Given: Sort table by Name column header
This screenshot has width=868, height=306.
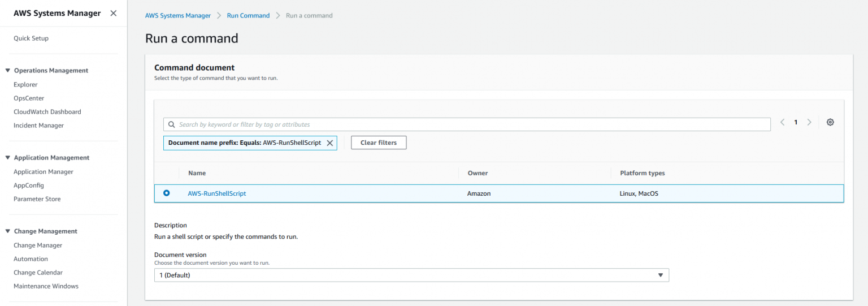Looking at the screenshot, I should 197,173.
